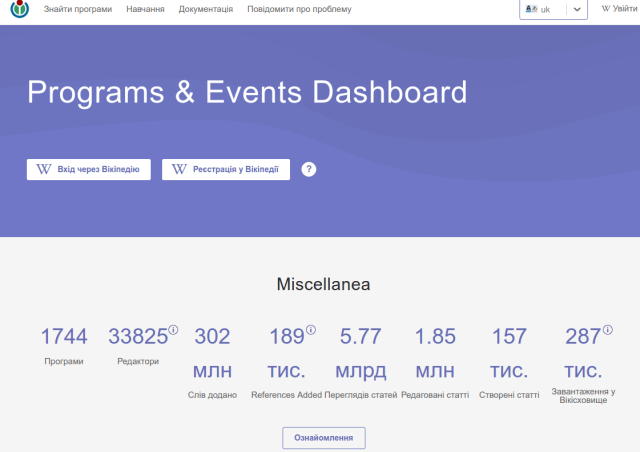Viewport: 640px width, 452px height.
Task: Click the Увійти login link
Action: 619,9
